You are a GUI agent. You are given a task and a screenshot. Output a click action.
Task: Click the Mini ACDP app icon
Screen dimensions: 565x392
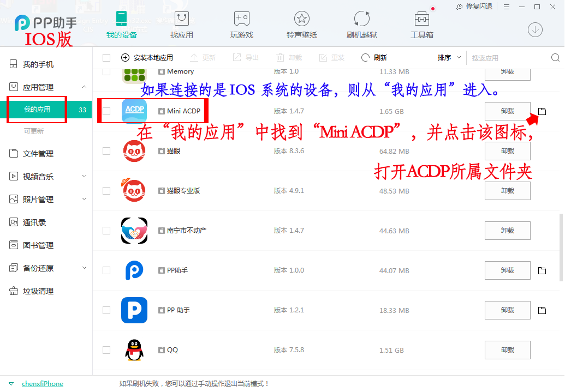[134, 111]
